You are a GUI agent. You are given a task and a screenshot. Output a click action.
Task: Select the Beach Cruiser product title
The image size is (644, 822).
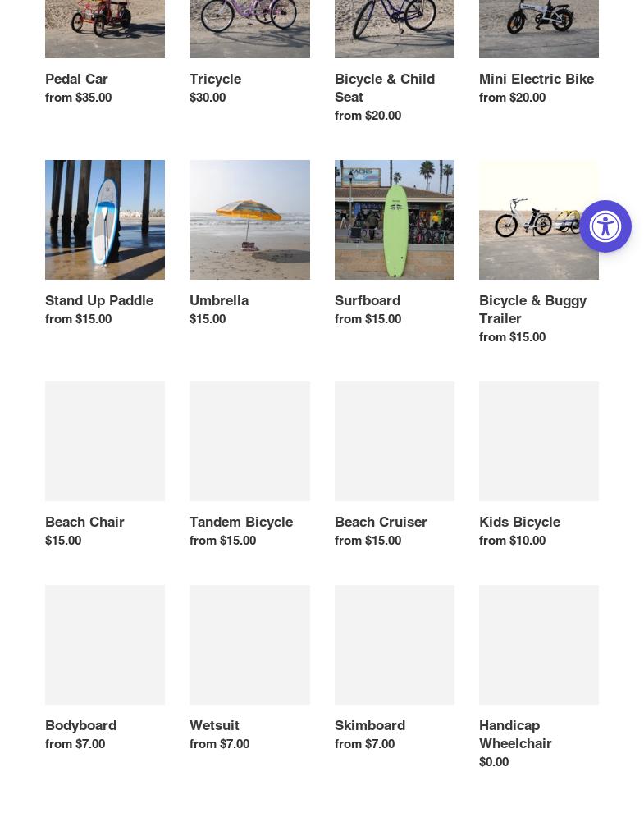[381, 522]
